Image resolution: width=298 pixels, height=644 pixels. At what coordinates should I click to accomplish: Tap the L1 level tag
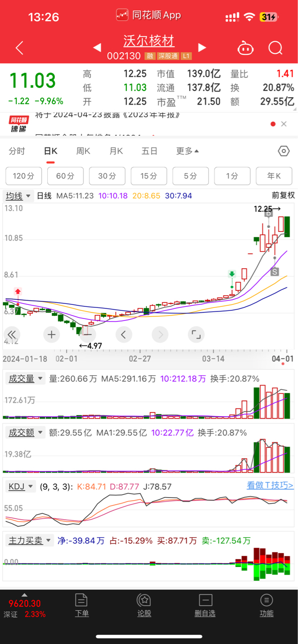186,56
